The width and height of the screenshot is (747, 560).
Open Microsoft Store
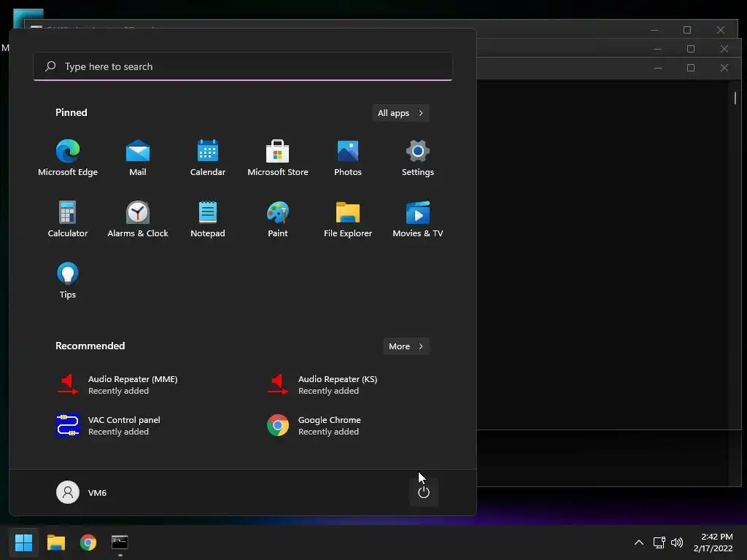[278, 158]
